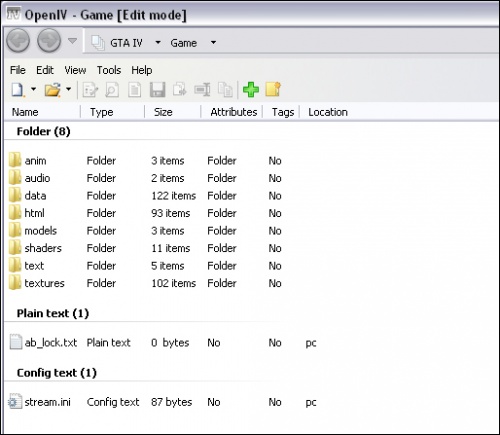The height and width of the screenshot is (435, 500).
Task: Expand the dropdown arrow after Game
Action: point(213,43)
